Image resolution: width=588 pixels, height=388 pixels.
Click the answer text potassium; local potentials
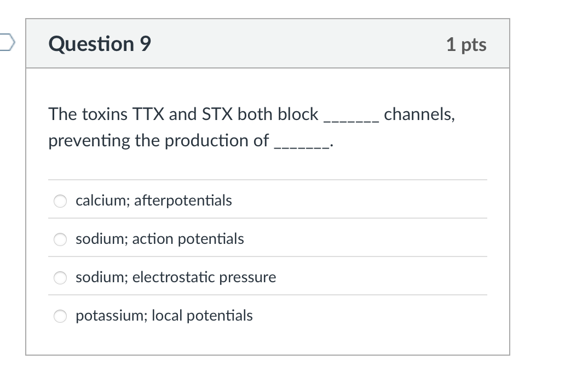pyautogui.click(x=164, y=316)
